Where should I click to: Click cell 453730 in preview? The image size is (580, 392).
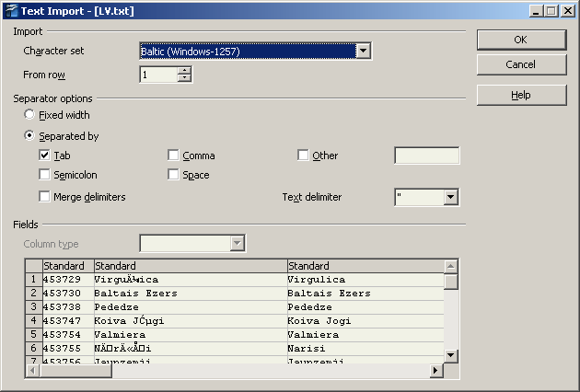[x=68, y=294]
